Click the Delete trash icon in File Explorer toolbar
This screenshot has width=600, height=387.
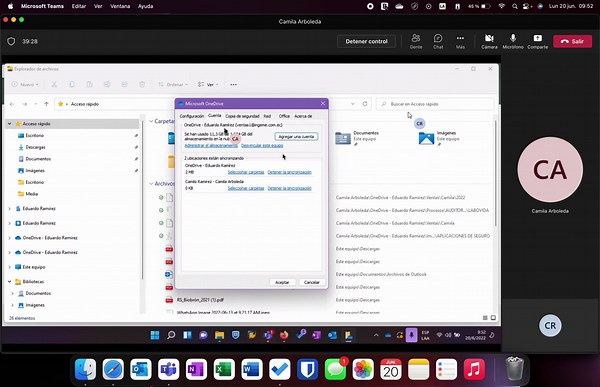(x=142, y=84)
